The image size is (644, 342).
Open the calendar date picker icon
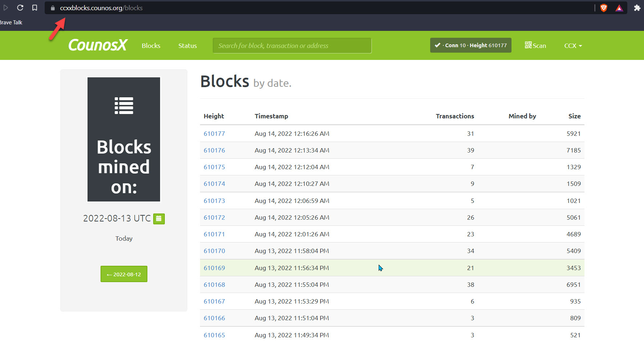[159, 219]
